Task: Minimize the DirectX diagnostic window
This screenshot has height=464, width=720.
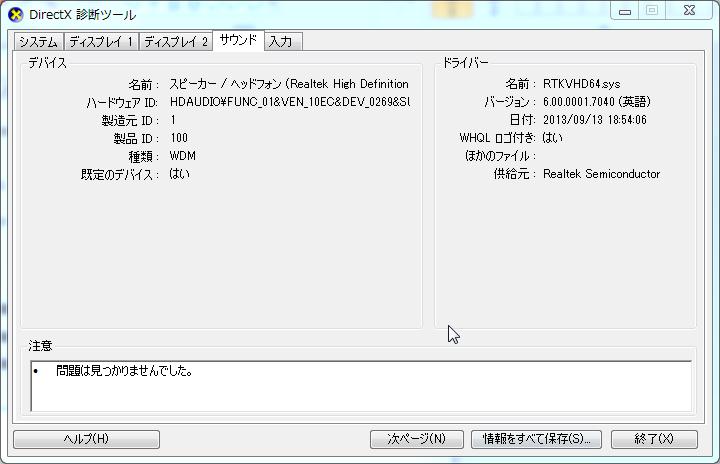Action: click(x=625, y=11)
